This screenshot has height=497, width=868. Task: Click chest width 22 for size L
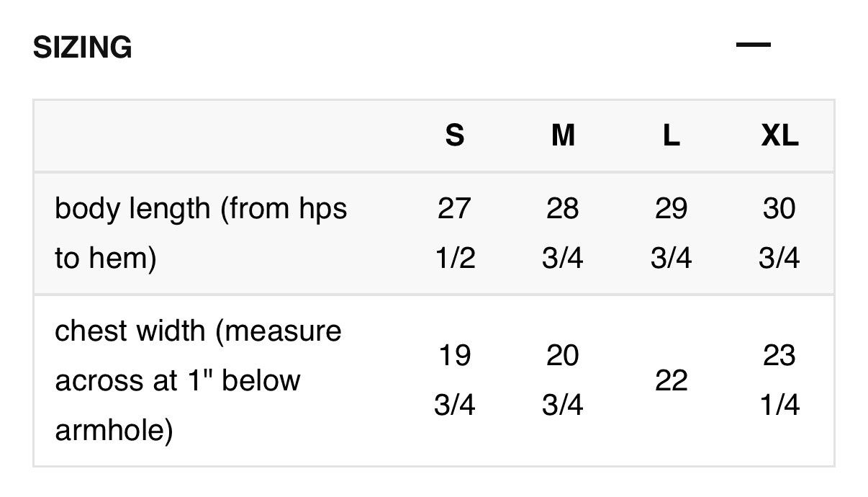coord(671,381)
